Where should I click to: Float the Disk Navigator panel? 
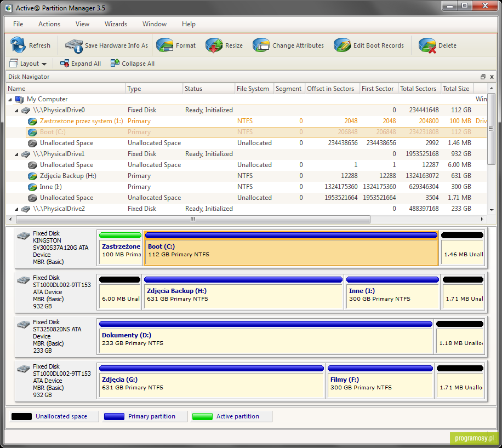pos(483,77)
